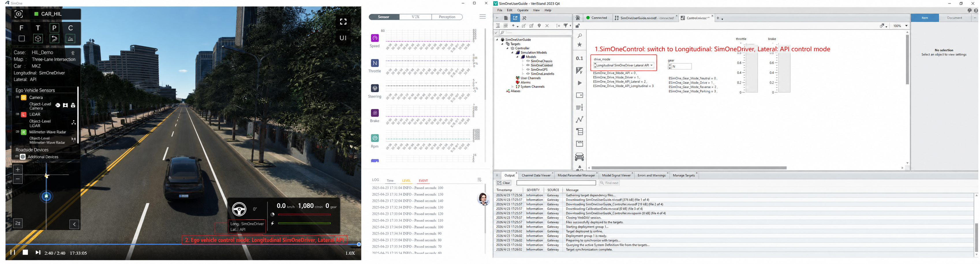Expand the System Channels tree node

click(512, 87)
